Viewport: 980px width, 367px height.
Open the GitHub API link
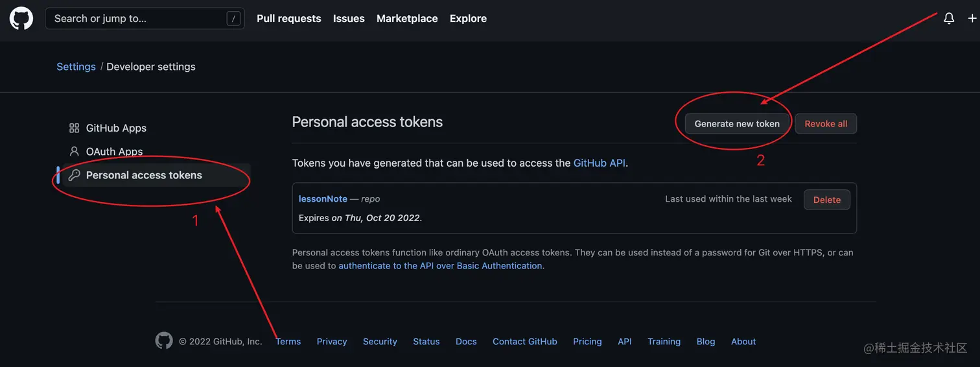pyautogui.click(x=600, y=163)
